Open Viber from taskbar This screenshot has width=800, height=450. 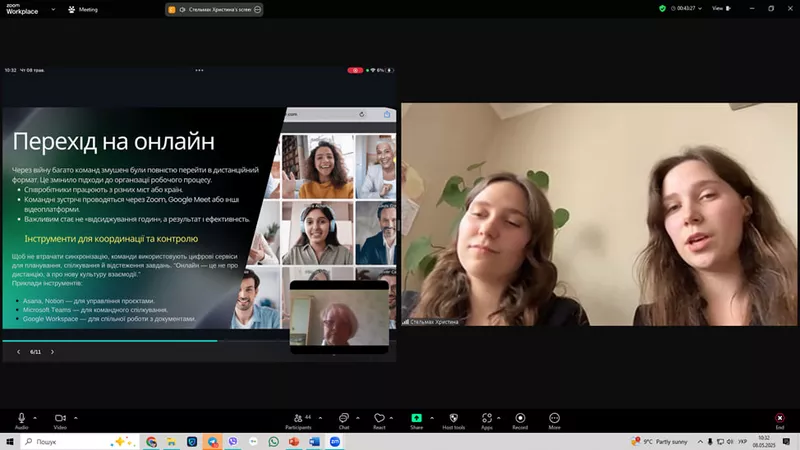[233, 442]
